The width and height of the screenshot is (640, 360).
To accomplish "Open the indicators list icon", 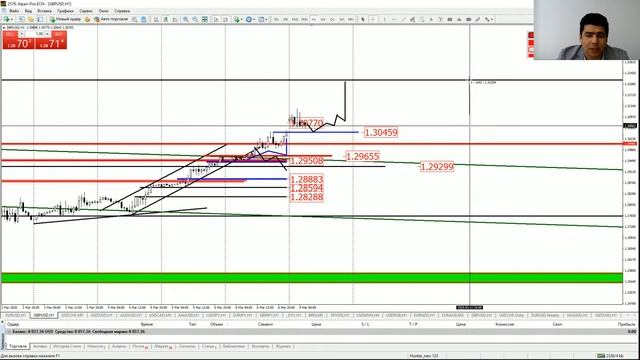I will coord(237,19).
